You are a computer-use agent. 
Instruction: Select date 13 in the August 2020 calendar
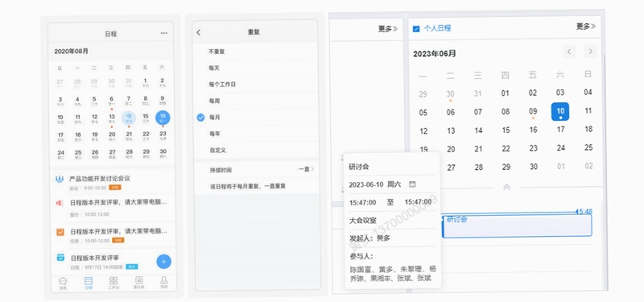pos(112,118)
